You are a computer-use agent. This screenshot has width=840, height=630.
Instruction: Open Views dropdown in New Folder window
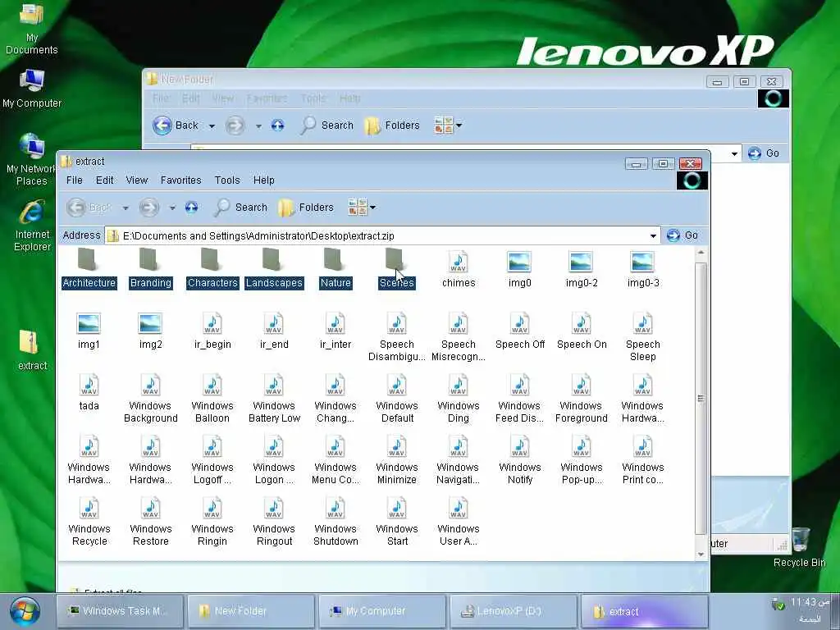point(448,126)
